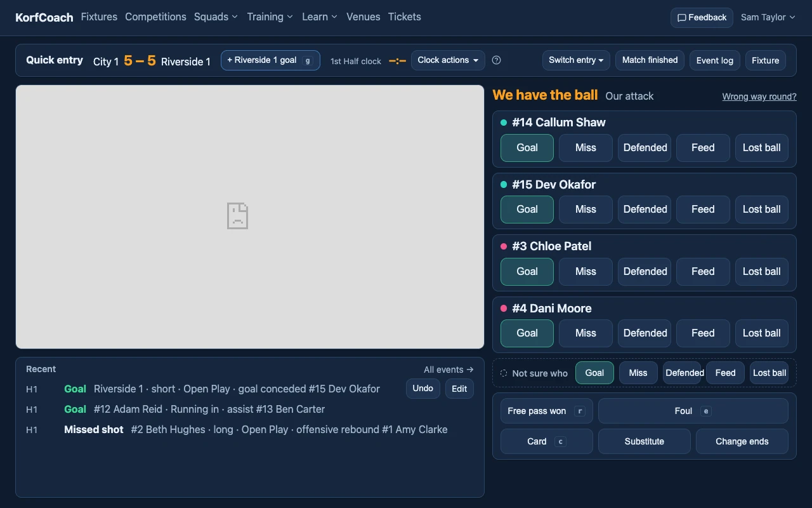Open the Event log
Viewport: 812px width, 508px height.
pyautogui.click(x=715, y=60)
